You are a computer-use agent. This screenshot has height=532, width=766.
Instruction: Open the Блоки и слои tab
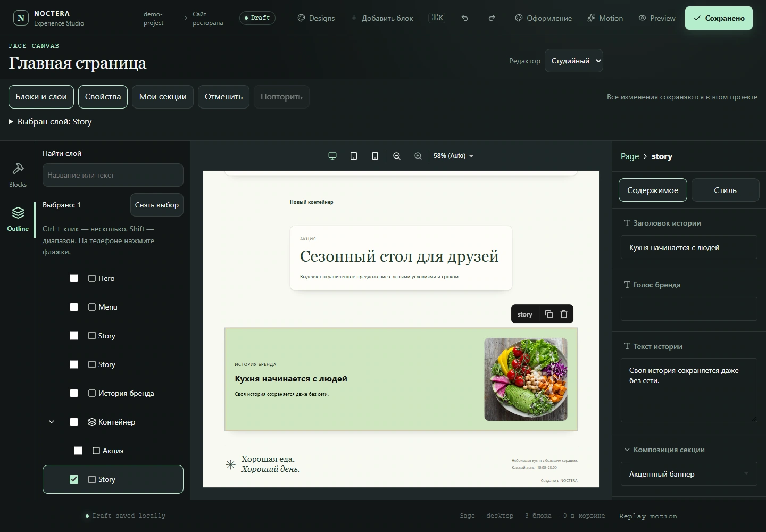coord(41,97)
